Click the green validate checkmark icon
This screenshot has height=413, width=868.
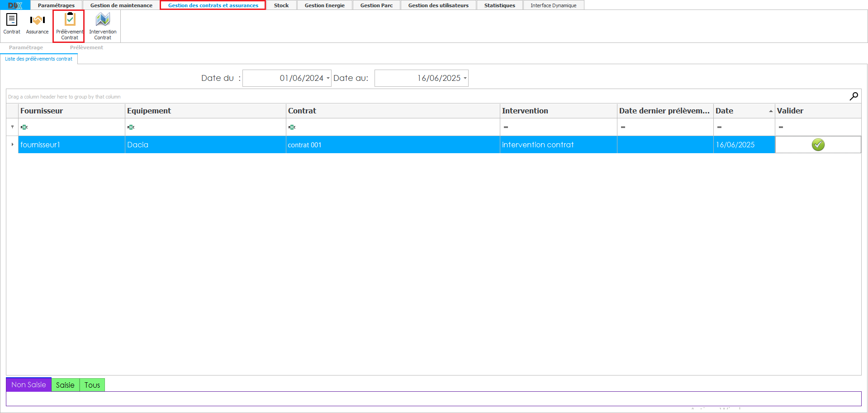[818, 145]
